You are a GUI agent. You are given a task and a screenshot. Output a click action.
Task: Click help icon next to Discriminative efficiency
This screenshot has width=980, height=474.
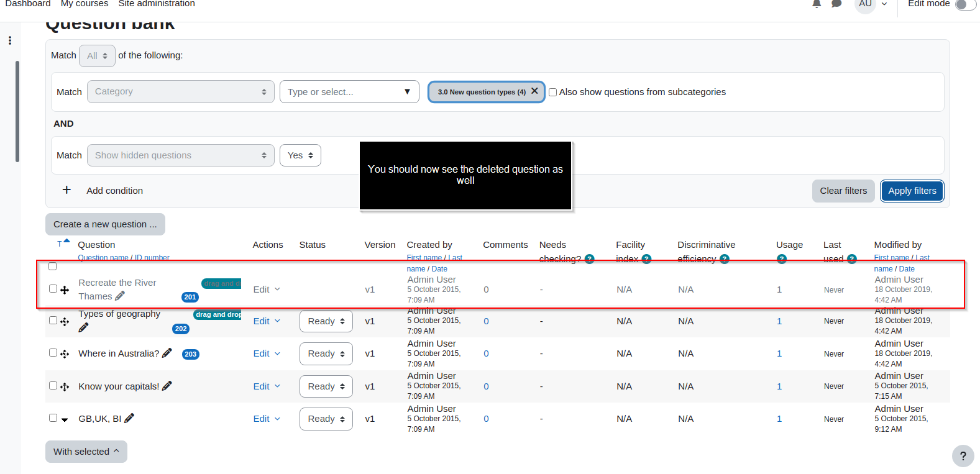click(725, 259)
